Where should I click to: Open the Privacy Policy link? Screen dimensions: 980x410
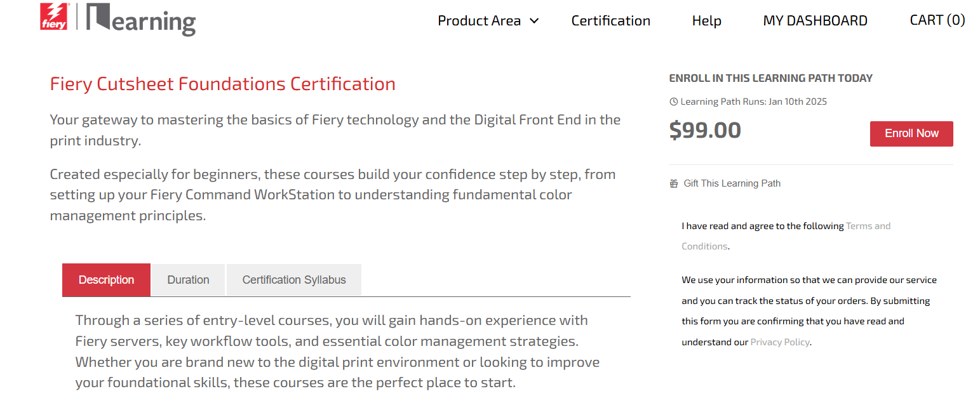780,342
